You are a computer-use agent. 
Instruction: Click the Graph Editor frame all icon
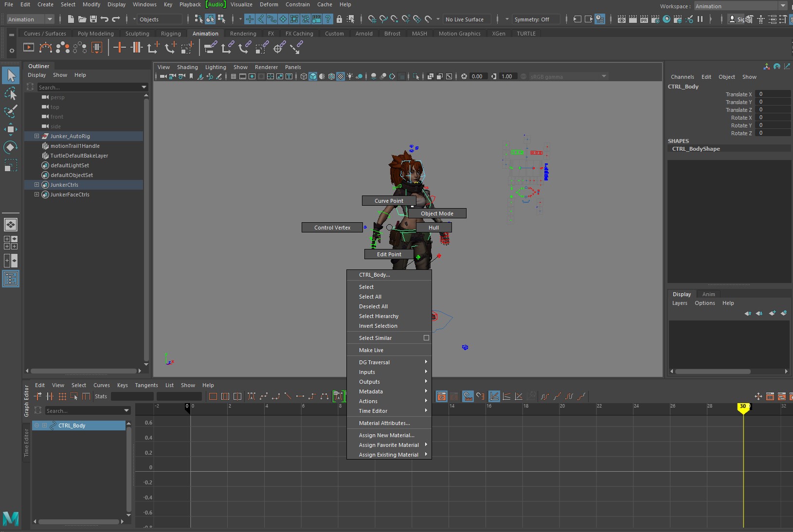(213, 396)
